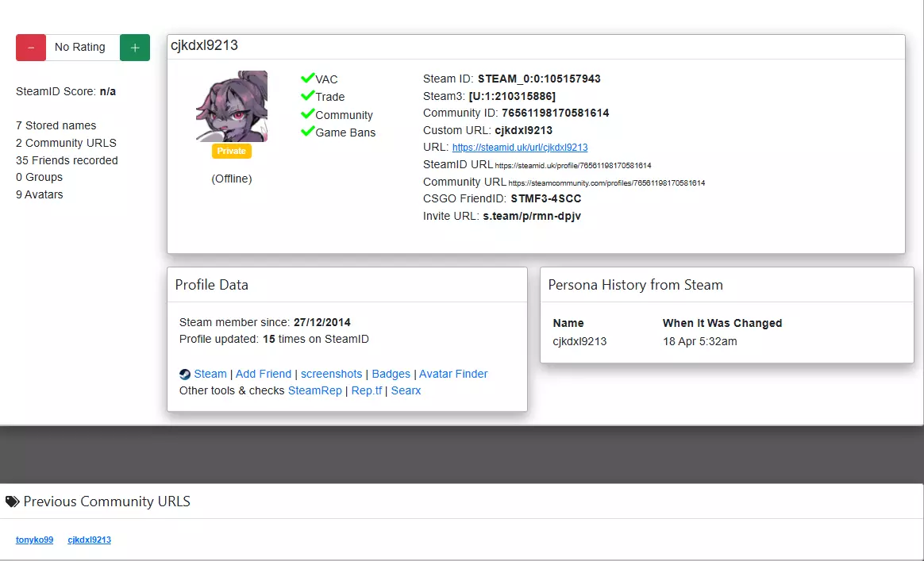
Task: Select the CSGO FriendID STMF3-4SCC
Action: click(x=545, y=198)
